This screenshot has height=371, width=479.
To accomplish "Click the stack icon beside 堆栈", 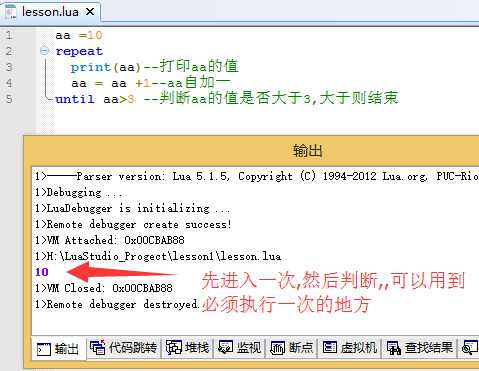I will coord(173,347).
